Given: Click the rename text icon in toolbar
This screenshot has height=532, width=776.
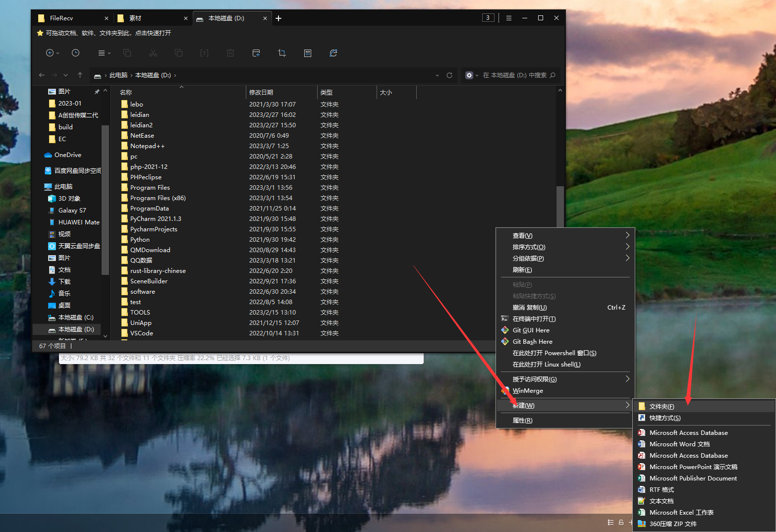Looking at the screenshot, I should (204, 53).
